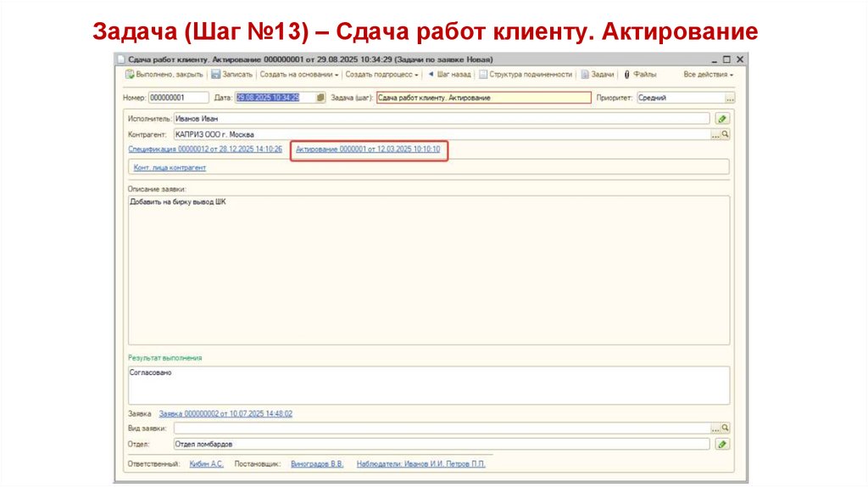The height and width of the screenshot is (487, 868).
Task: Open 'Структура подчиненности' from the toolbar
Action: (526, 75)
